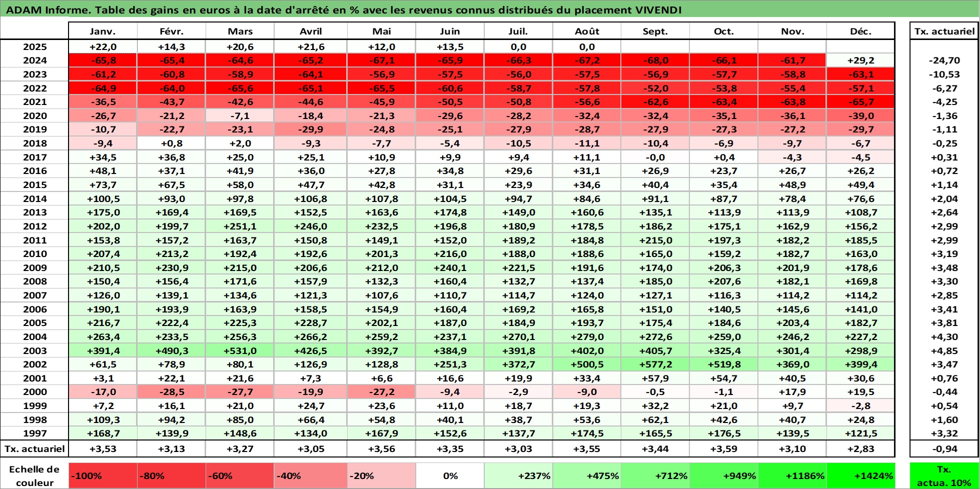980x489 pixels.
Task: Click the -100% color scale swatch
Action: click(103, 476)
